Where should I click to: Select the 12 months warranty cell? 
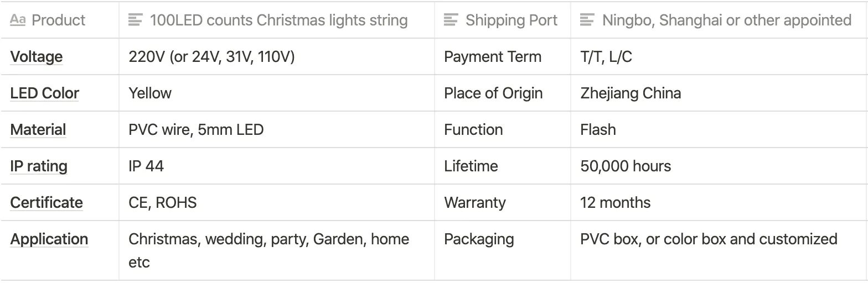point(719,202)
